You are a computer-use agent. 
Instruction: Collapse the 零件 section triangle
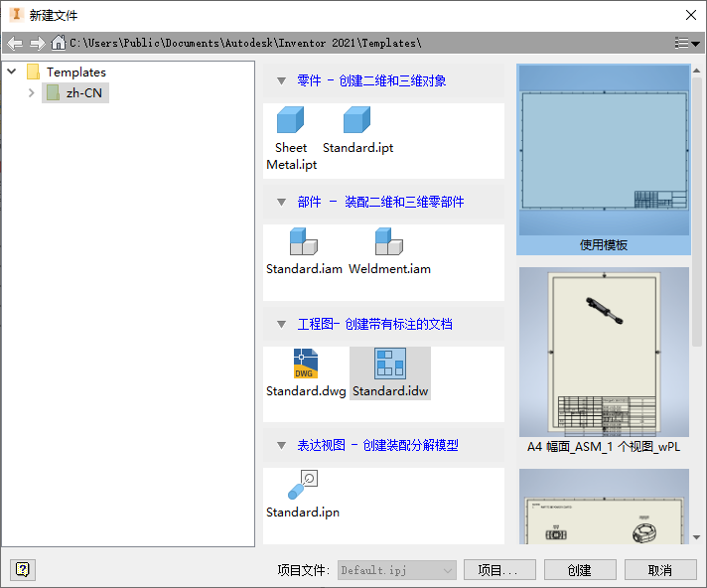281,81
